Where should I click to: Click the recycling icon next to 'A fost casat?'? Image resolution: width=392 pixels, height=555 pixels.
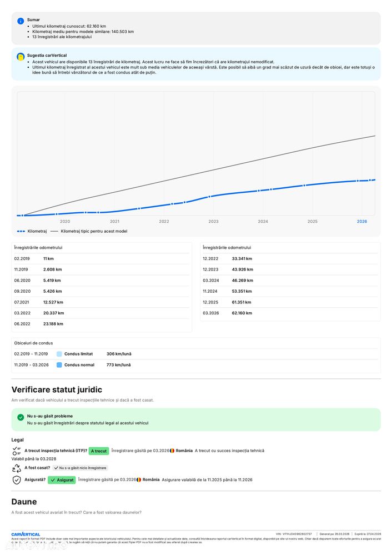coord(17,468)
